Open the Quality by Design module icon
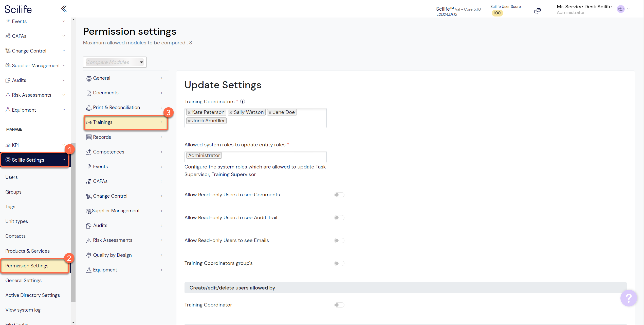 (88, 255)
